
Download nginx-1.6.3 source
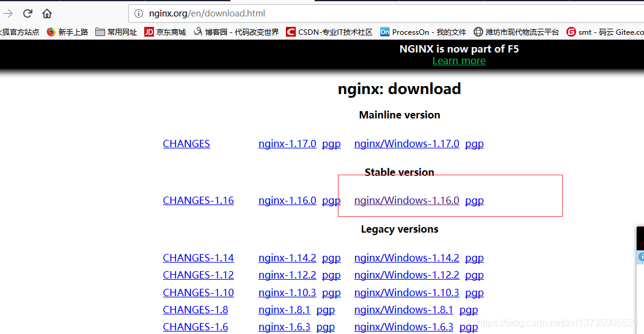point(284,327)
